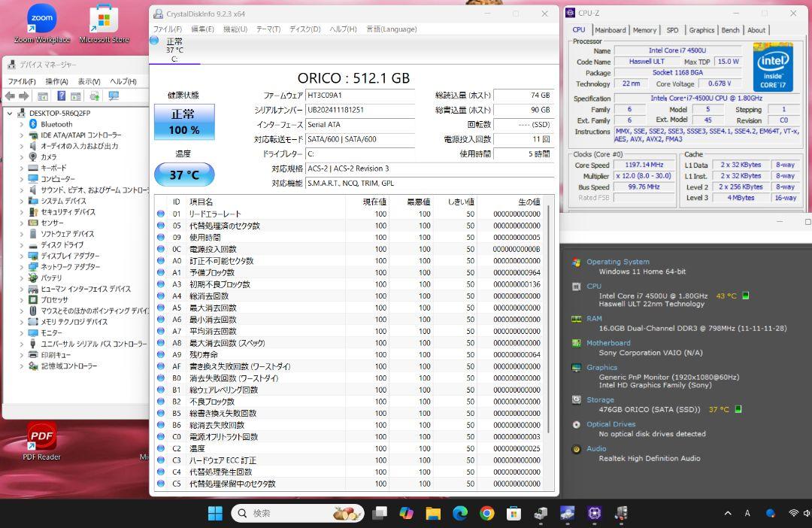The width and height of the screenshot is (812, 528).
Task: Click Device Manager forward arrow toolbar icon
Action: pos(24,96)
